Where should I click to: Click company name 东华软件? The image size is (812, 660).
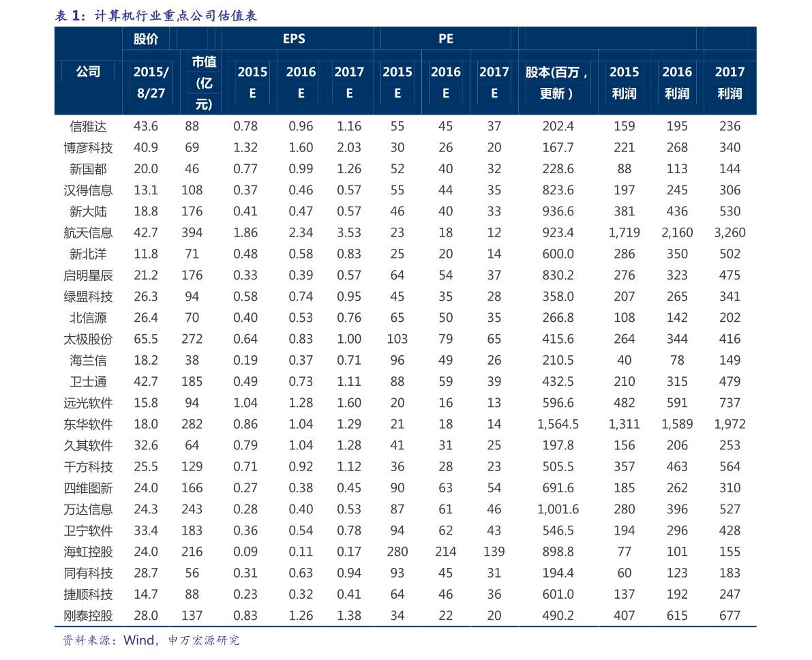(x=88, y=424)
